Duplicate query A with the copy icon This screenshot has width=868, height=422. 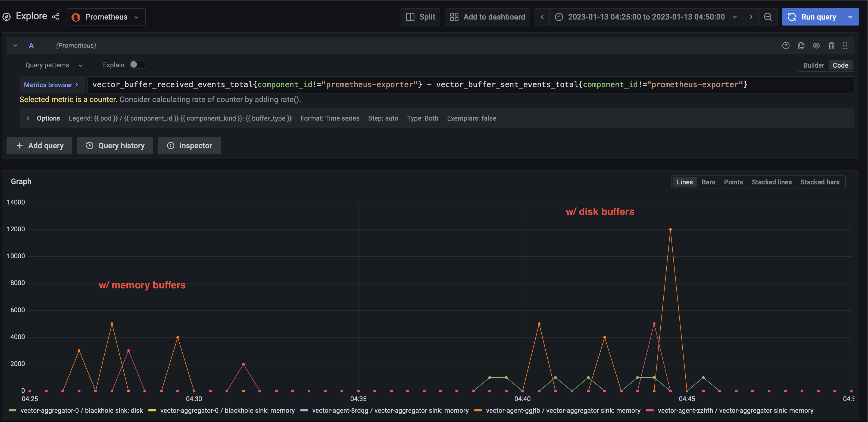coord(801,45)
